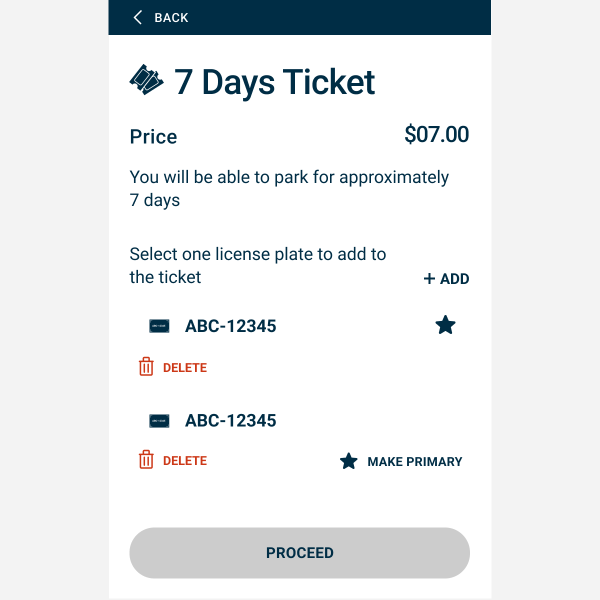This screenshot has height=600, width=600.
Task: Click the Price label
Action: point(153,137)
